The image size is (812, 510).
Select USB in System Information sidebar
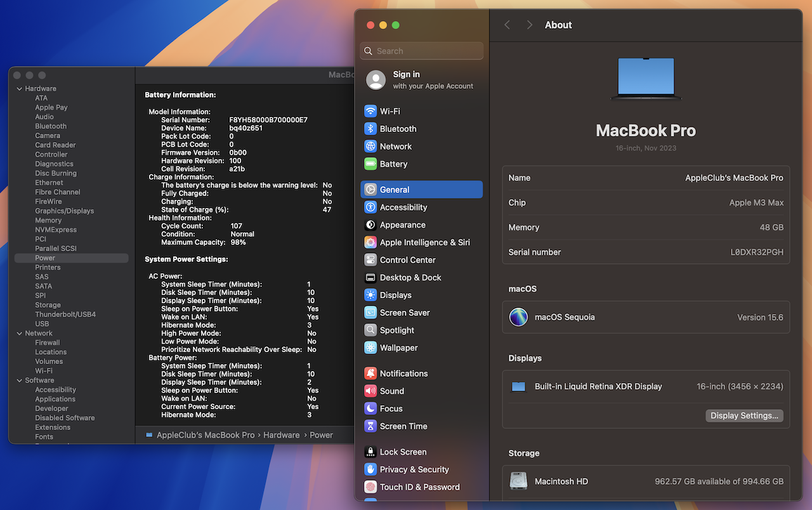42,324
